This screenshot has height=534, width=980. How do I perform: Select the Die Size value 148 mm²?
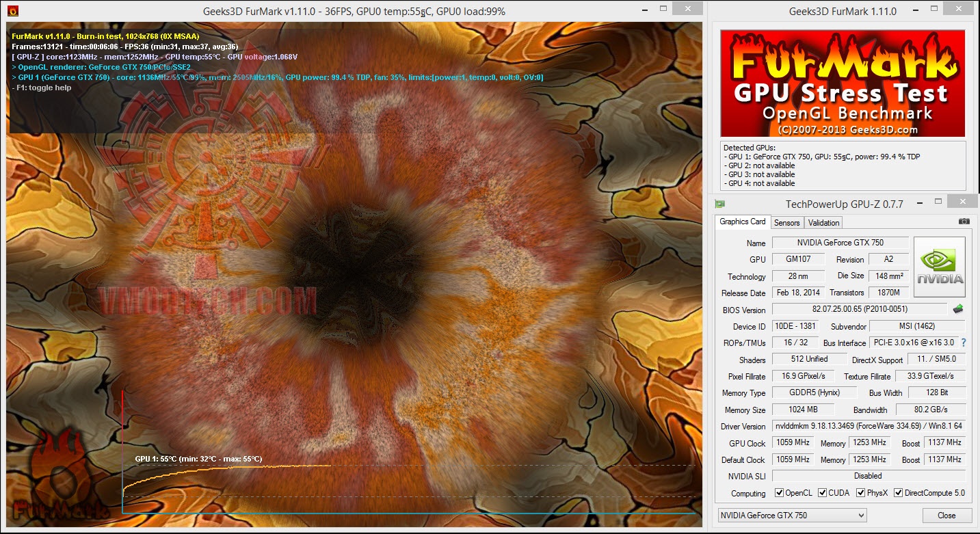888,276
